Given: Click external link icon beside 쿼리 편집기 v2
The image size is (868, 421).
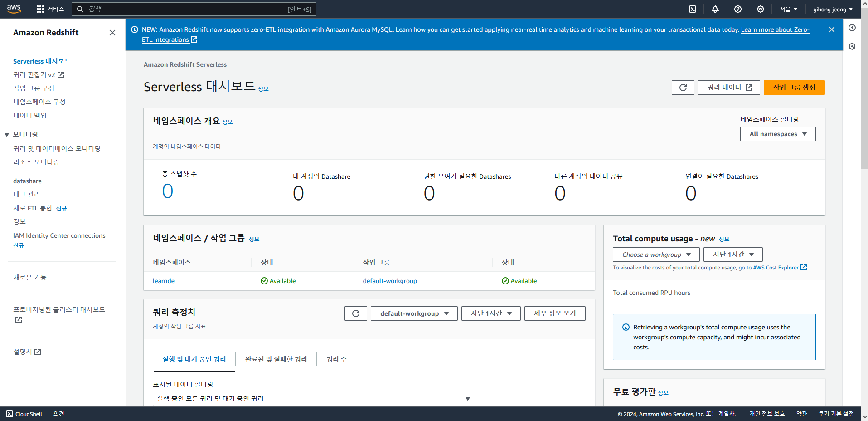Looking at the screenshot, I should pyautogui.click(x=61, y=74).
